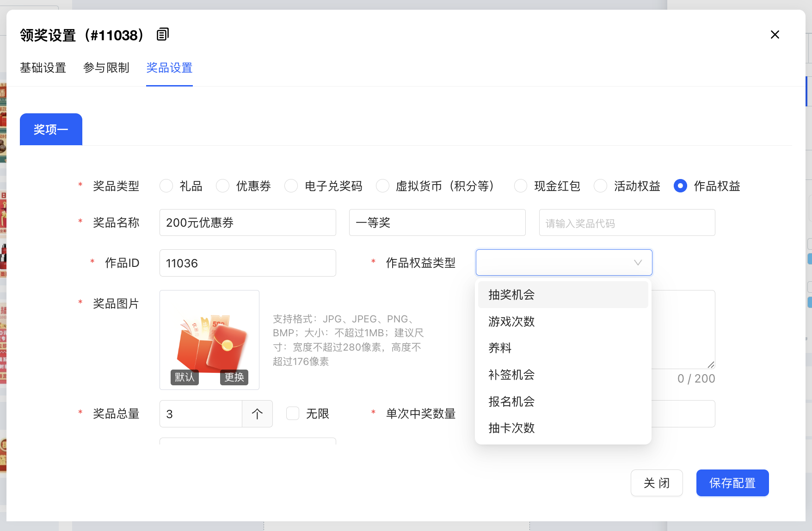The height and width of the screenshot is (531, 812).
Task: Click the 默认 badge on the prize image
Action: (x=185, y=377)
